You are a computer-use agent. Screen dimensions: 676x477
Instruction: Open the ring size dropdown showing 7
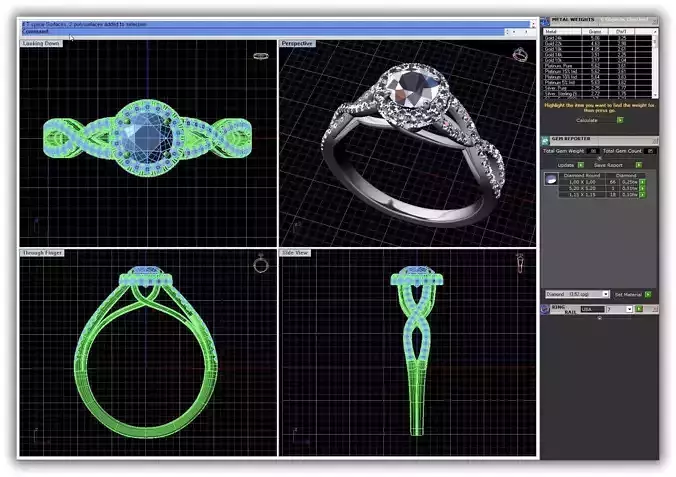tap(629, 309)
